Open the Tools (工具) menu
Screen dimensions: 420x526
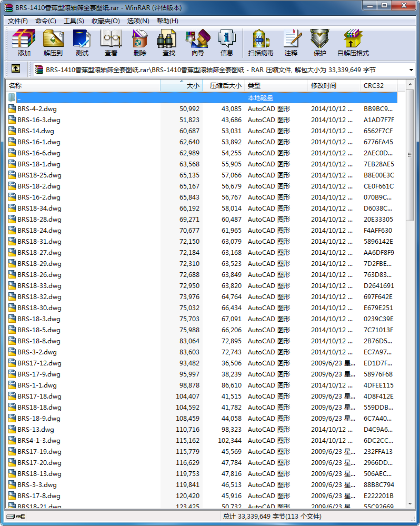coord(74,21)
